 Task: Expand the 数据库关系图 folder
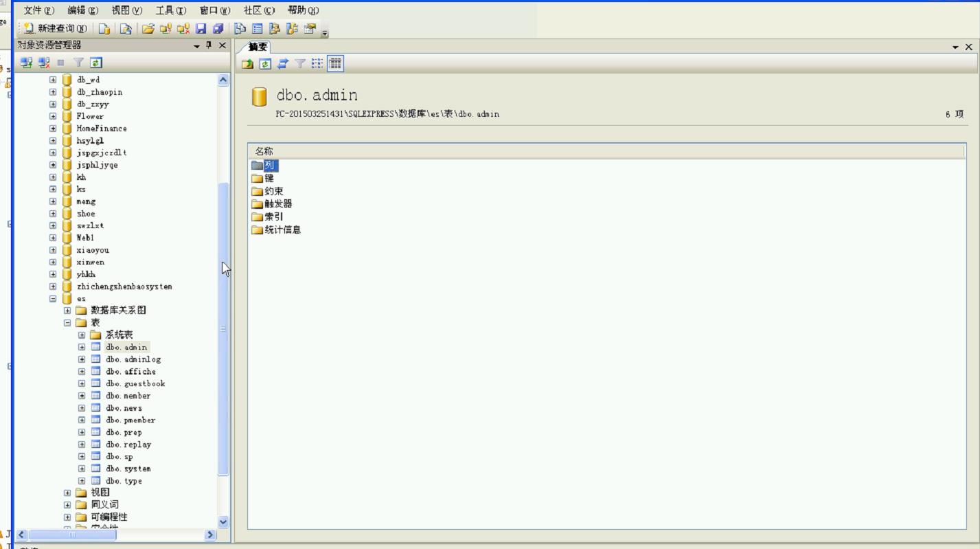point(67,311)
